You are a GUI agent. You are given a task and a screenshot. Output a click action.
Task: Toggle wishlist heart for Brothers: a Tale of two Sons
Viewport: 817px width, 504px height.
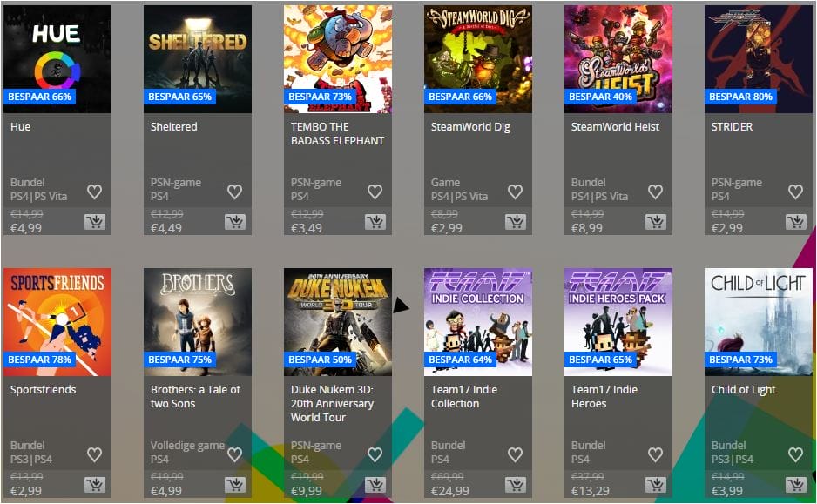[x=234, y=454]
